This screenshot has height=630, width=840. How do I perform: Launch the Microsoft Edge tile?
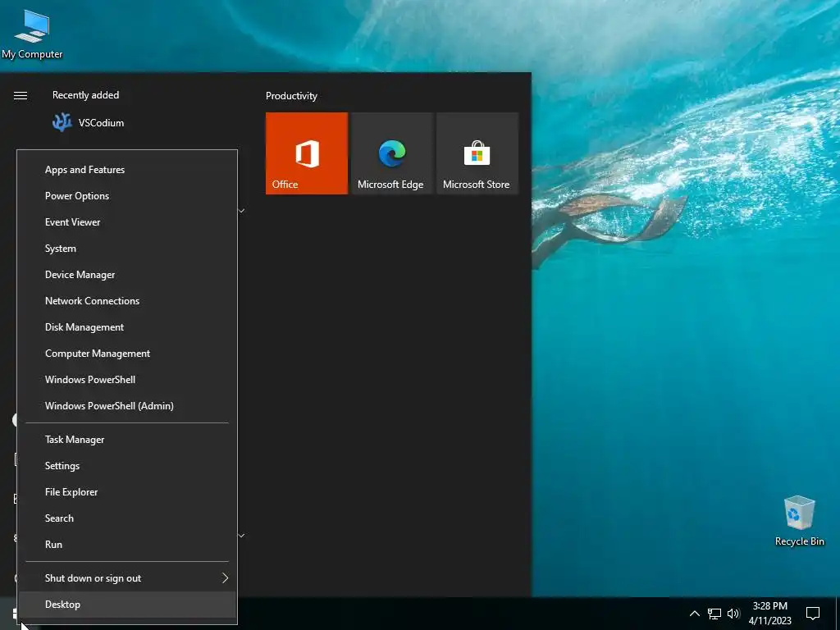pos(391,153)
